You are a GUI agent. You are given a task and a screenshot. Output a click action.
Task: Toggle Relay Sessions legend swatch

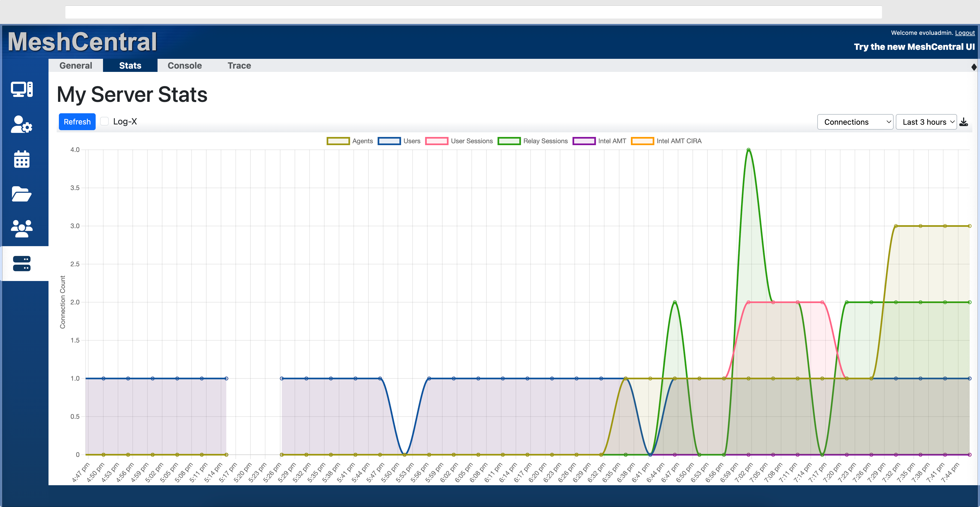pos(509,141)
